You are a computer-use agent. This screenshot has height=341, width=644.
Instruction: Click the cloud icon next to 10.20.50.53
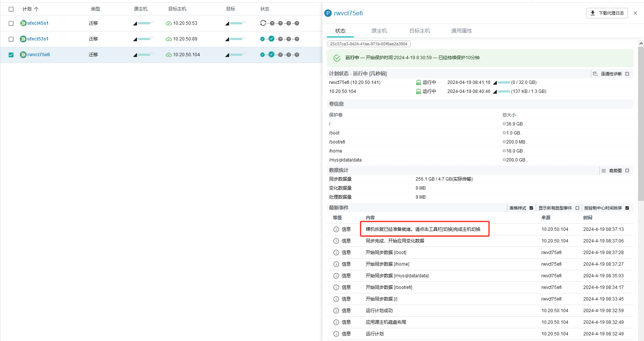click(169, 23)
